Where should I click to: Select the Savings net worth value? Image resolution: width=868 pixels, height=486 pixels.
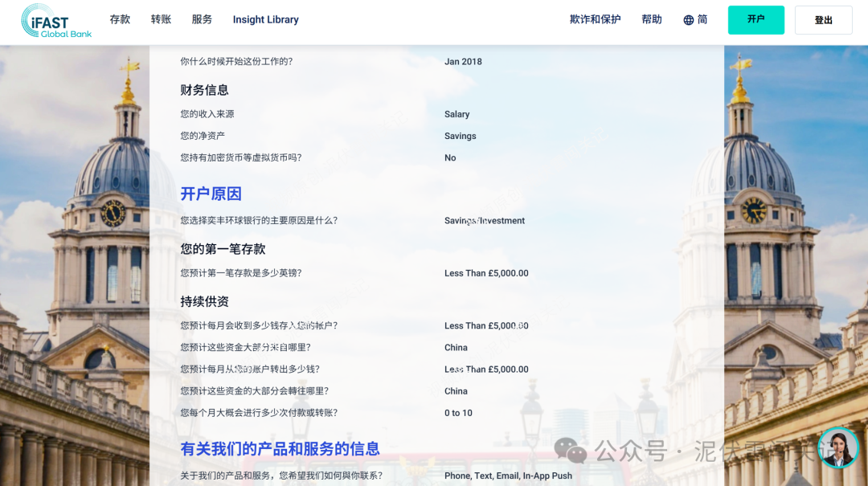pyautogui.click(x=460, y=136)
